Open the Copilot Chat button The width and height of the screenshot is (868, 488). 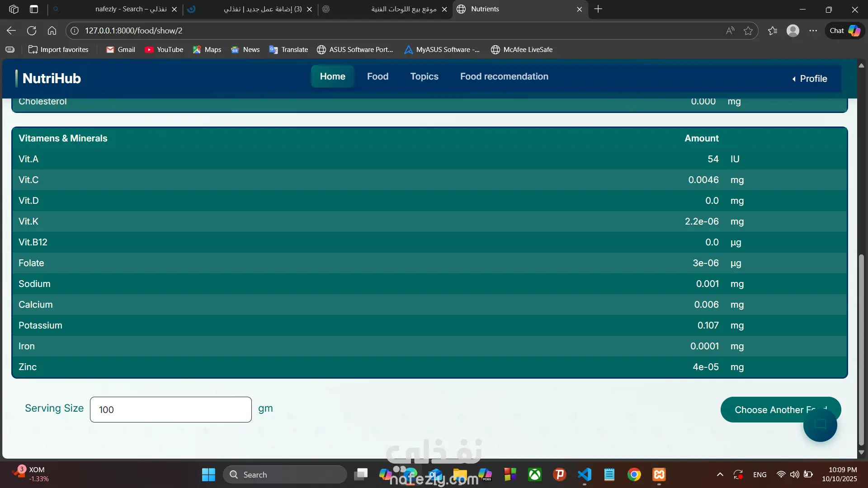point(844,31)
